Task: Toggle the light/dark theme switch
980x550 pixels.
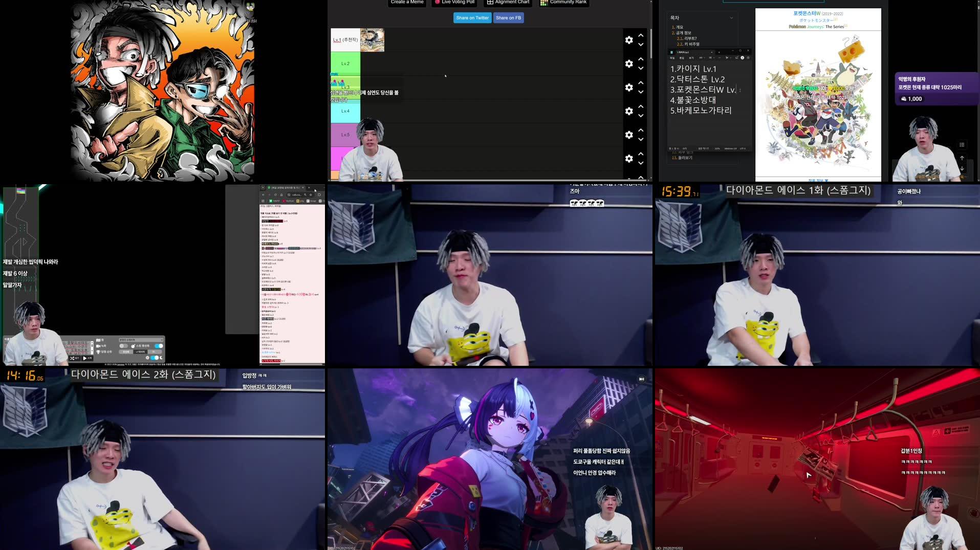Action: click(155, 358)
